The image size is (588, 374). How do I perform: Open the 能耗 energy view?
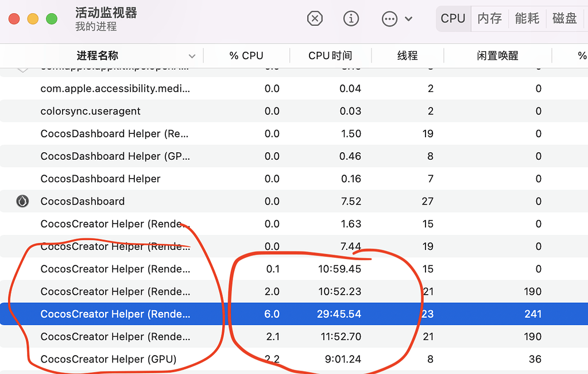[527, 18]
